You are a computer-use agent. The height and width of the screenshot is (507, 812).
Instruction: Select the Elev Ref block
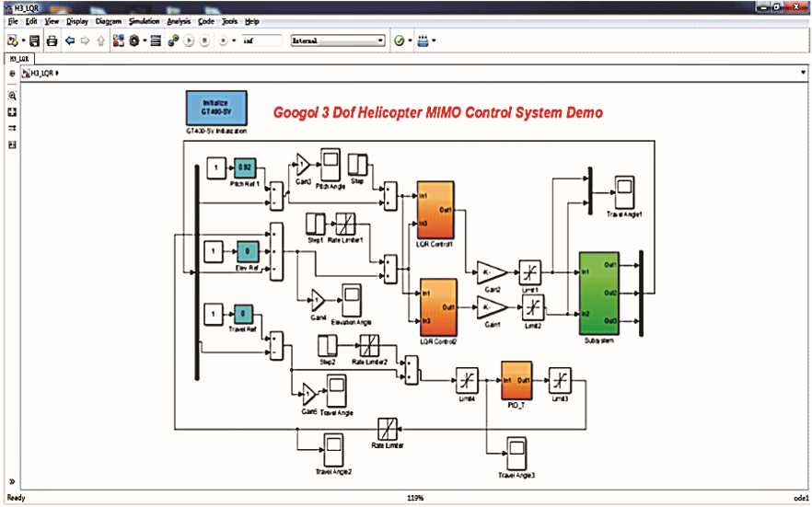[248, 252]
